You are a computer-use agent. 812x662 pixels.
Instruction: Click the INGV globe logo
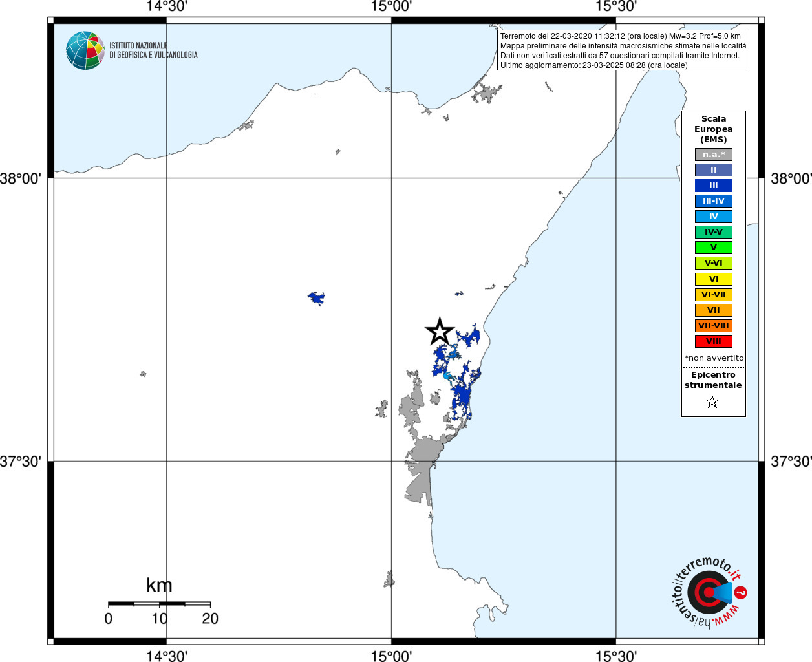pos(85,50)
